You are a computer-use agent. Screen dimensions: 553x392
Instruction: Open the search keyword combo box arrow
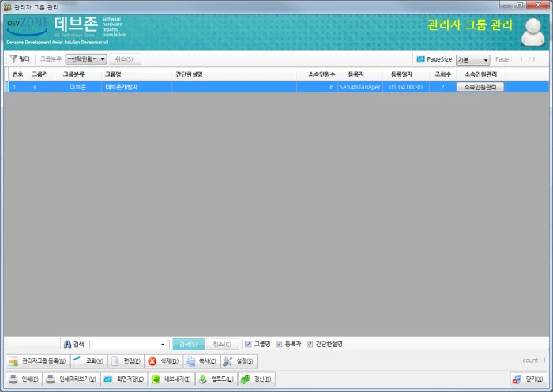[x=163, y=345]
